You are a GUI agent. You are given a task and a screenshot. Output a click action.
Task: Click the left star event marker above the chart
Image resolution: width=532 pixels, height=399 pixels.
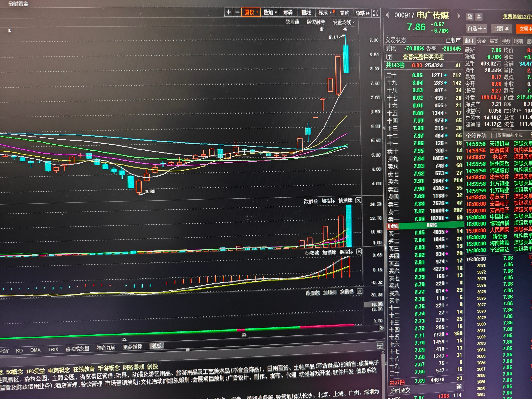pyautogui.click(x=321, y=29)
